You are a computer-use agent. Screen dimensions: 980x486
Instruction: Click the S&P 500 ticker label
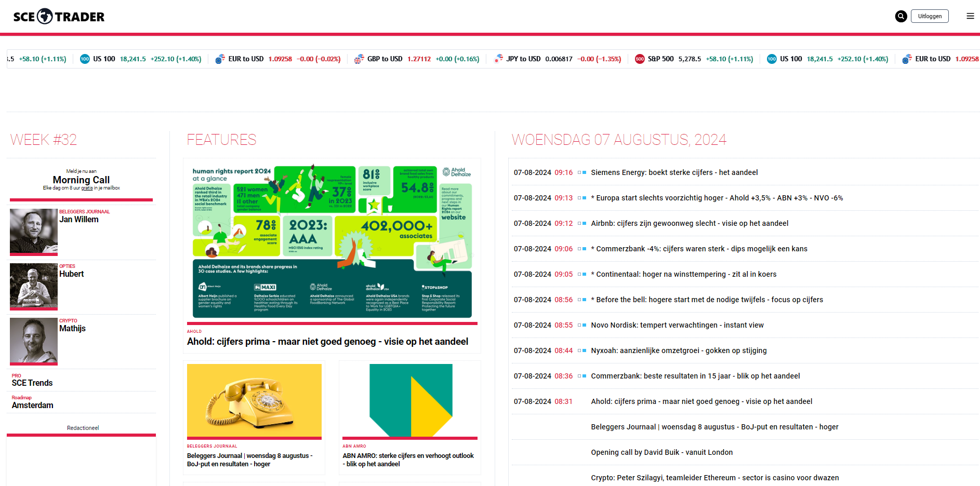coord(660,59)
